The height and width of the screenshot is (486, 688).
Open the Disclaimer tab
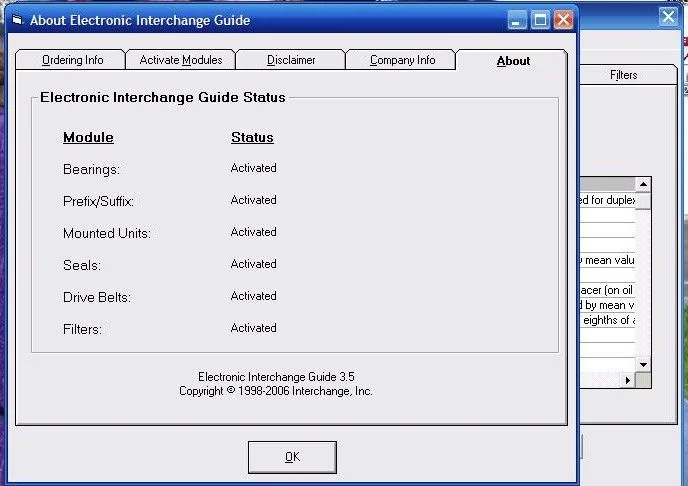[290, 60]
